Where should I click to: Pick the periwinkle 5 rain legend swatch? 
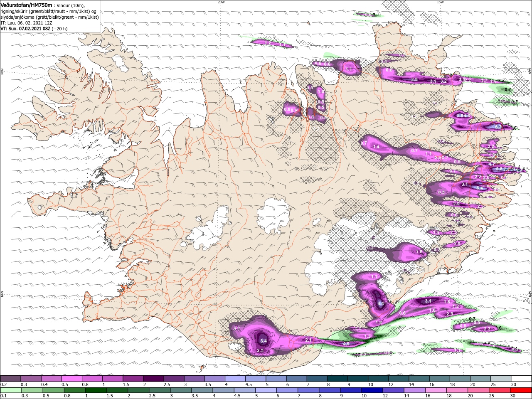[x=266, y=390]
